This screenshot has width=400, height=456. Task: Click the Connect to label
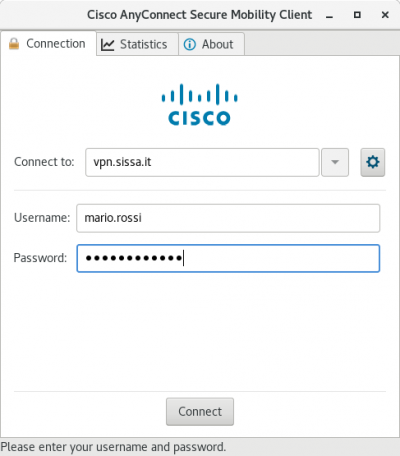coord(44,162)
